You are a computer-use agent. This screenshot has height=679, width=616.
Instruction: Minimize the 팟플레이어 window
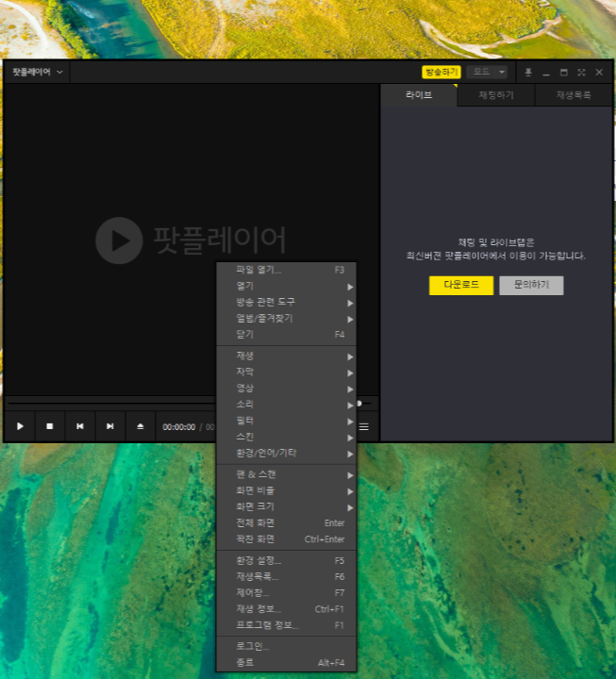coord(546,73)
